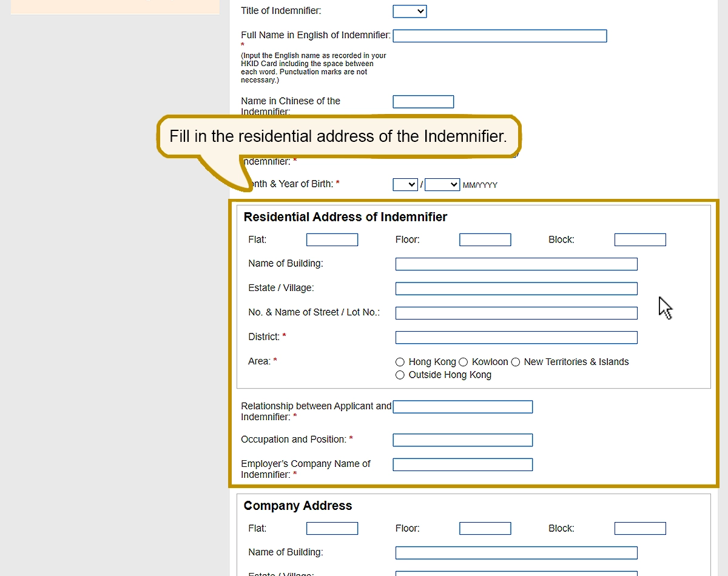Click the residential Estate / Village field
The height and width of the screenshot is (576, 728).
click(x=516, y=289)
